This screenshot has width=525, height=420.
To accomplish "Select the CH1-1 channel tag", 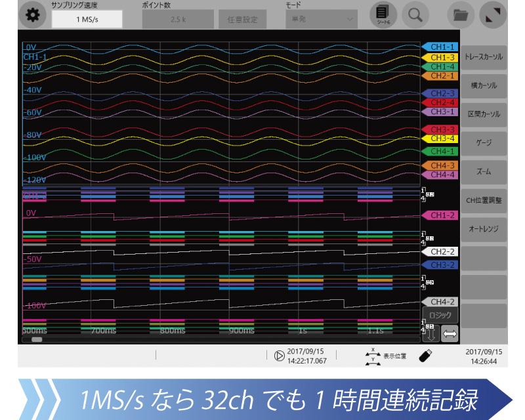I will tap(440, 47).
